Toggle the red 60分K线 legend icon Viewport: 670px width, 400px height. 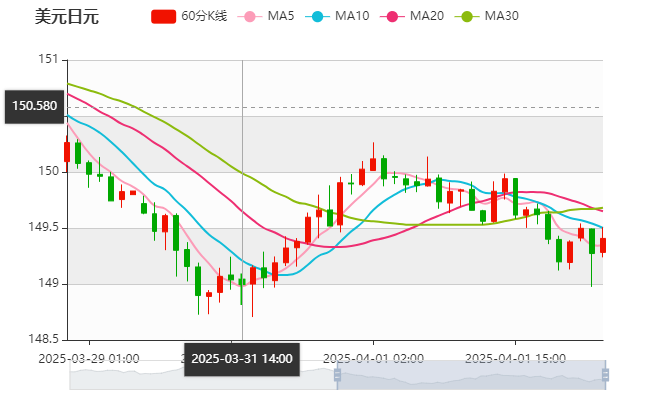point(163,16)
